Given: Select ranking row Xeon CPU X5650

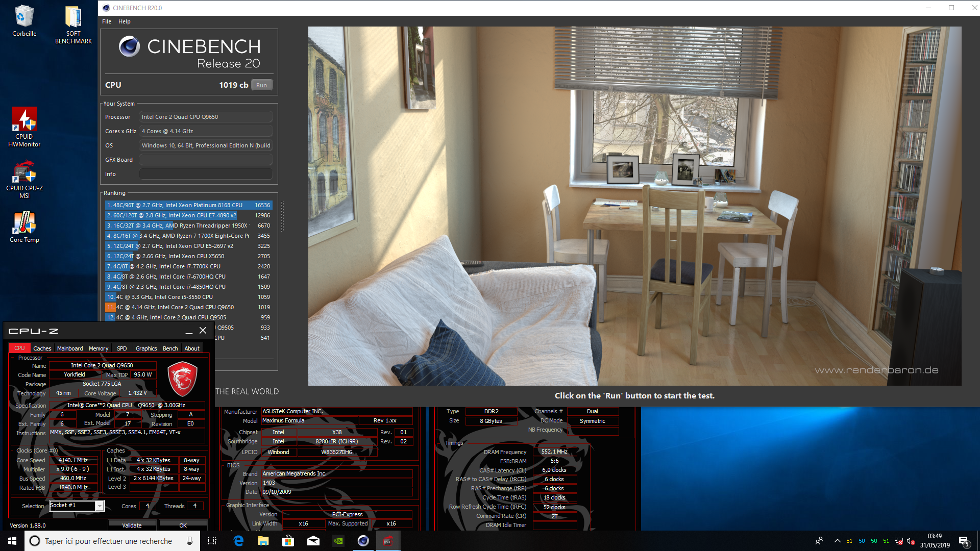Looking at the screenshot, I should click(x=188, y=256).
